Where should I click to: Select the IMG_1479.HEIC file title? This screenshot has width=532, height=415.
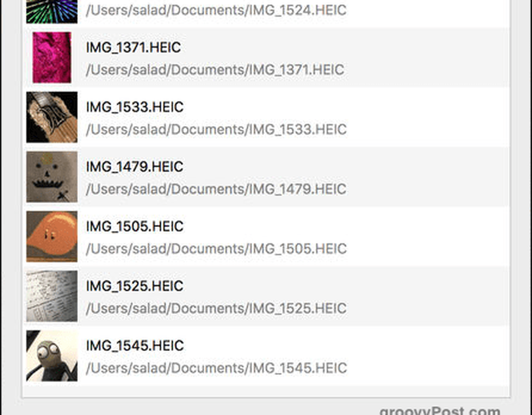(135, 167)
